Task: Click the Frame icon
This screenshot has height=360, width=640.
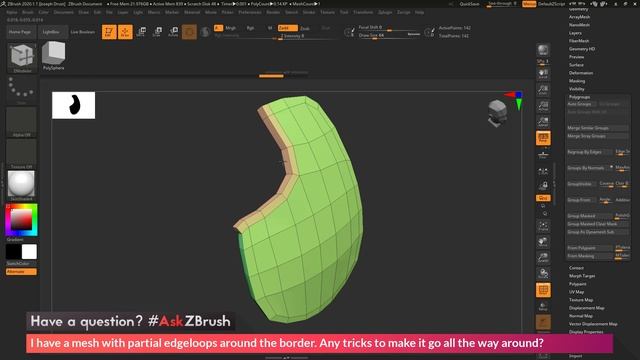Action: [x=543, y=226]
